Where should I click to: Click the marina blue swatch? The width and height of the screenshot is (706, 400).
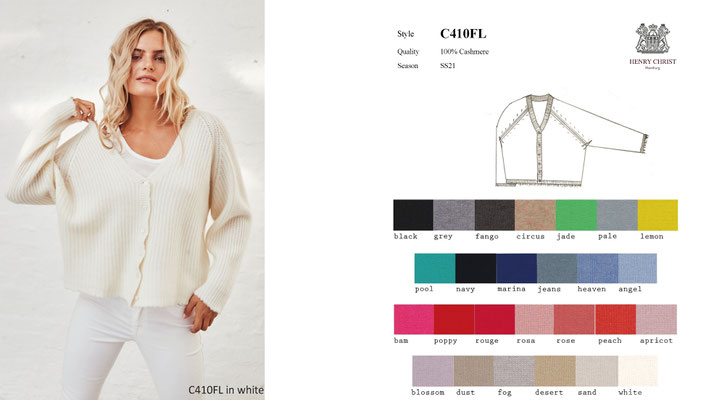[x=516, y=268]
